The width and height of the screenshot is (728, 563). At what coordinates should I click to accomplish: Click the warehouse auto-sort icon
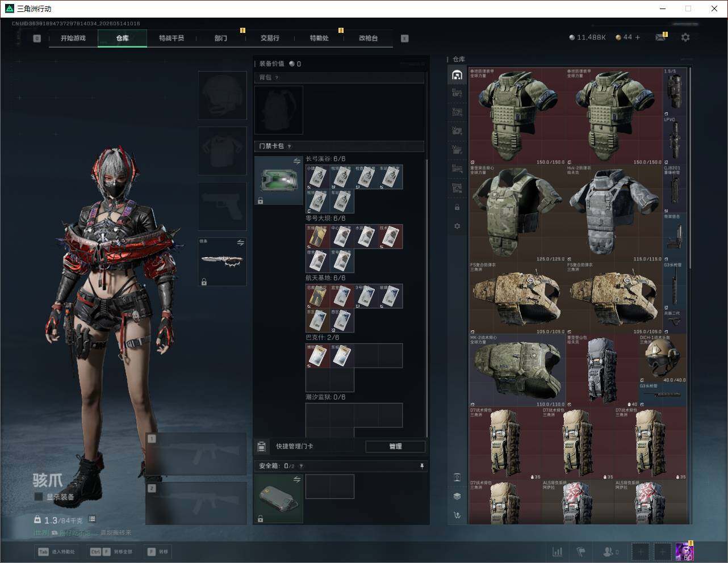[x=457, y=515]
